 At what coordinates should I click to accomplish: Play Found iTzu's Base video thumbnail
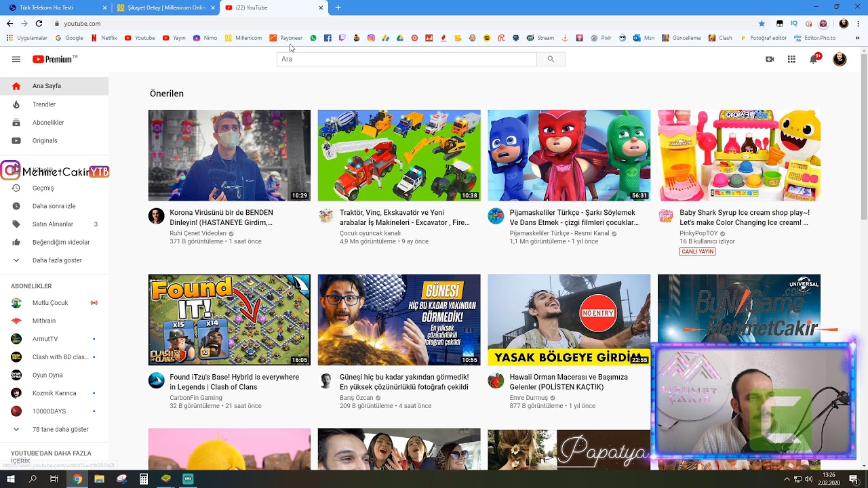tap(229, 320)
